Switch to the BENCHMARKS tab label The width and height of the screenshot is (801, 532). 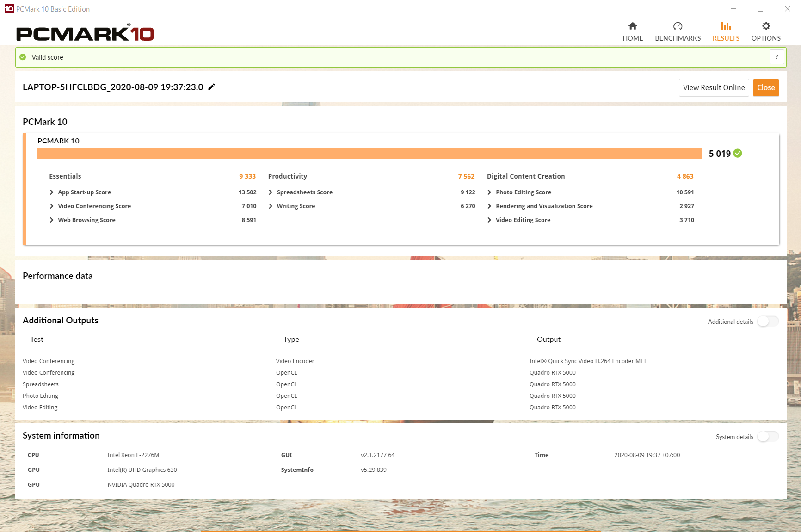[678, 38]
